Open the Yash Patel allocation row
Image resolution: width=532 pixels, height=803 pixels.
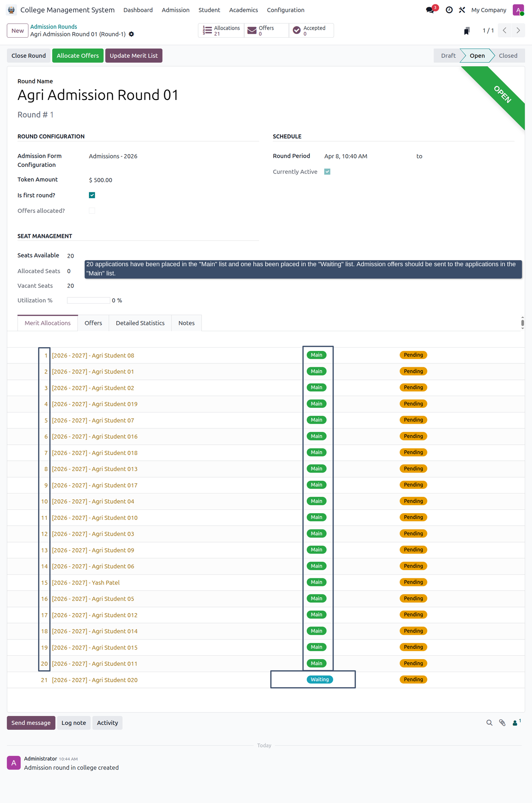266,583
